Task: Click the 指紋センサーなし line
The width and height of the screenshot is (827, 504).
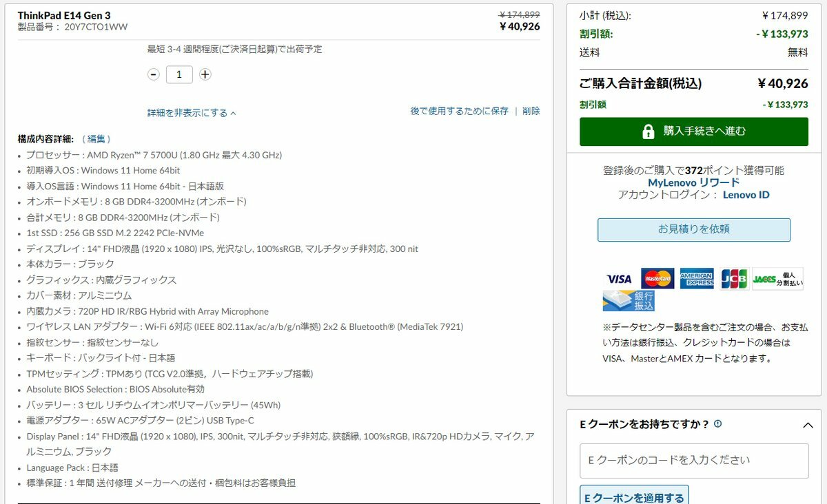Action: pyautogui.click(x=92, y=342)
